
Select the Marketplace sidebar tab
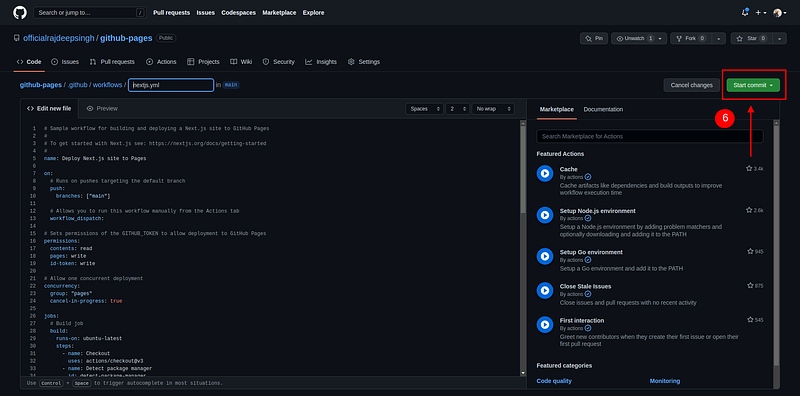[557, 109]
